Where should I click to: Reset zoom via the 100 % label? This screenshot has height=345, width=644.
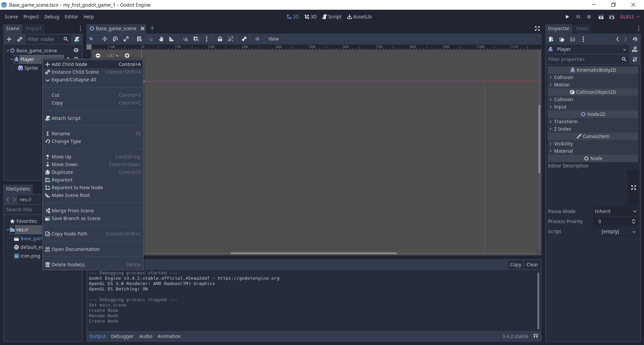point(112,56)
